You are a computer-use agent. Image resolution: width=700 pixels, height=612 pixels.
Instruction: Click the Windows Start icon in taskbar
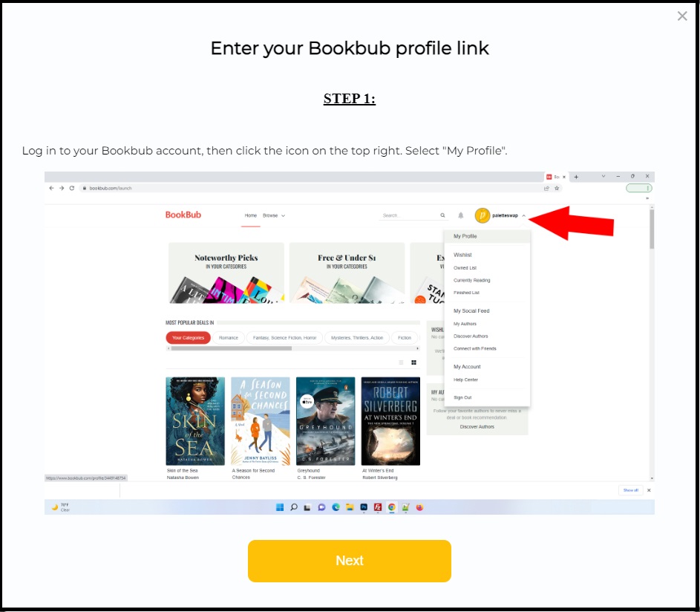(x=280, y=507)
